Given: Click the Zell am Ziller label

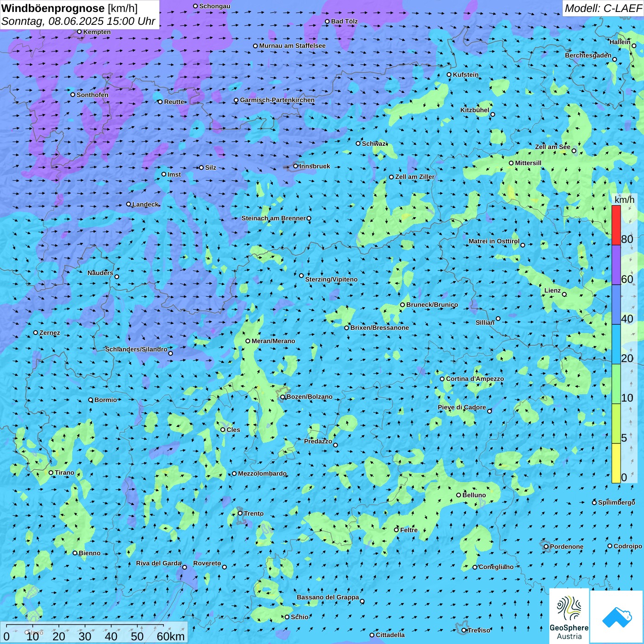Looking at the screenshot, I should [415, 177].
